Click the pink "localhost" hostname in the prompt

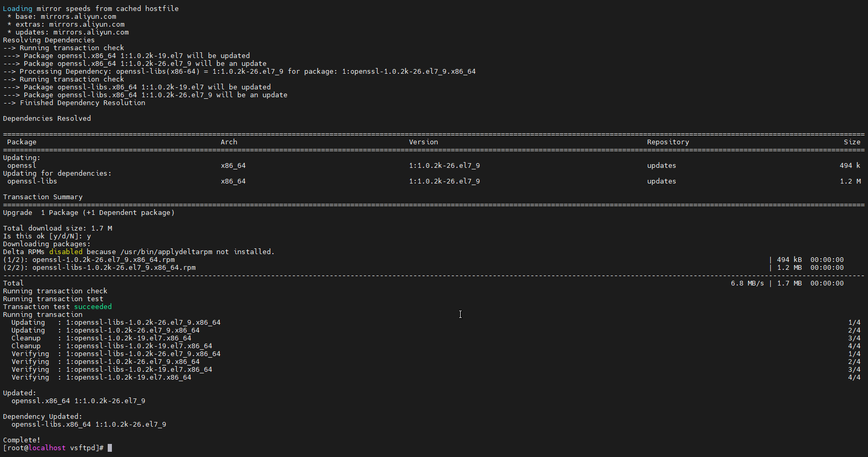click(47, 448)
